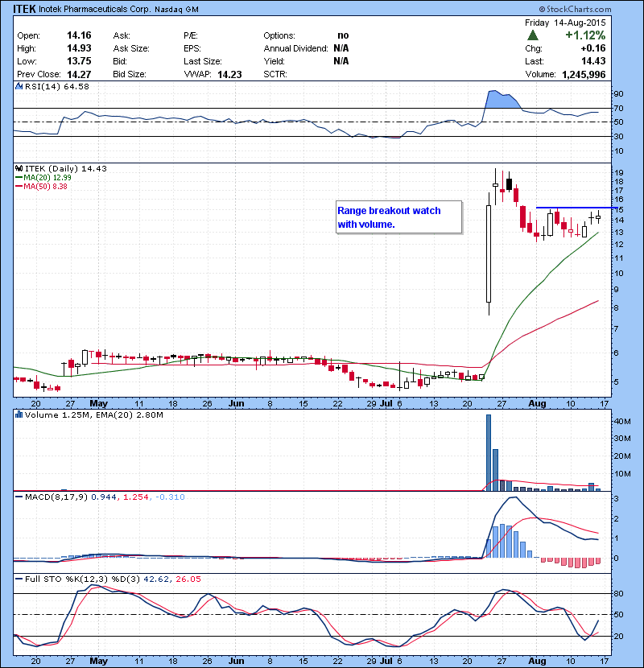The height and width of the screenshot is (668, 644).
Task: Click the date Friday 14-Aug-2015
Action: [565, 23]
